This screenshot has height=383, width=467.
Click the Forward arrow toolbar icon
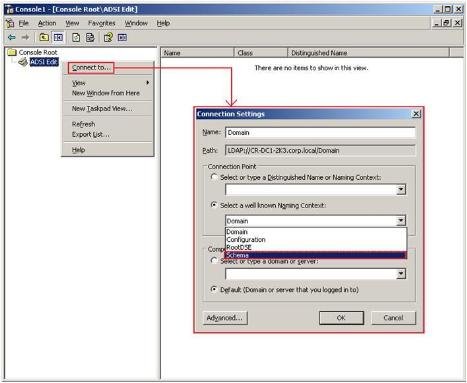tap(25, 37)
